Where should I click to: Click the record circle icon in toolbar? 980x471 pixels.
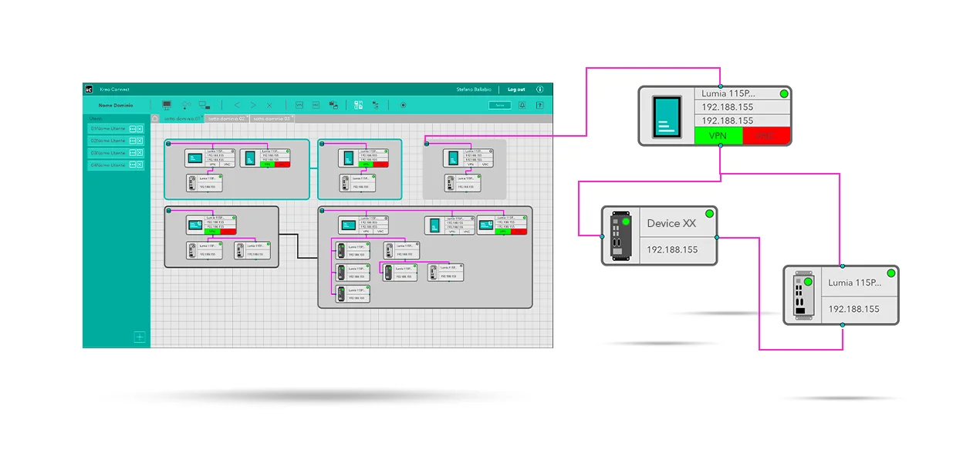tap(403, 105)
